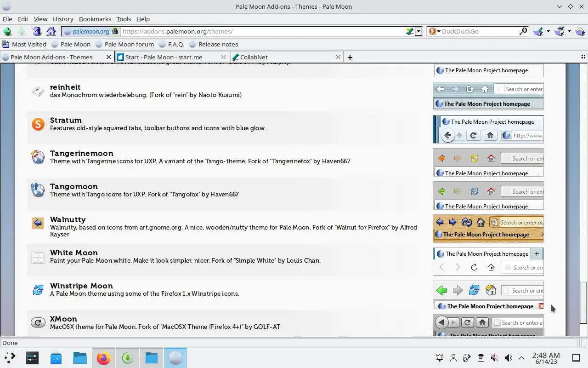Viewport: 588px width, 368px height.
Task: Click the forward navigation arrow
Action: [22, 31]
